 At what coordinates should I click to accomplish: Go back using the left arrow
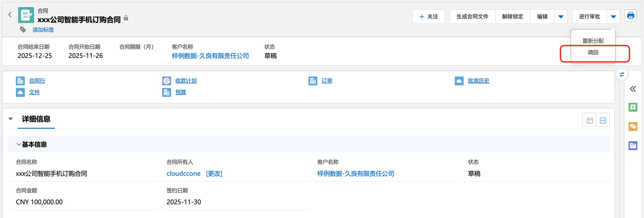10,15
